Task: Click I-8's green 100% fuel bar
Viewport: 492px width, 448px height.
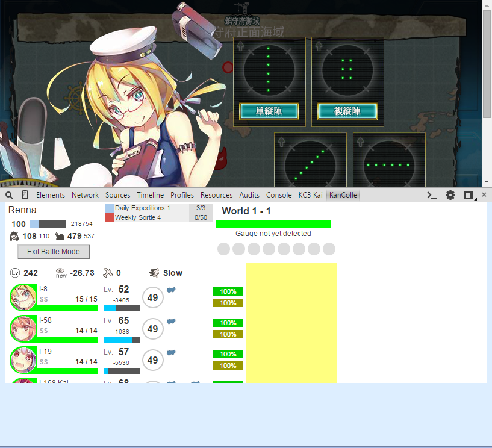Action: 228,291
